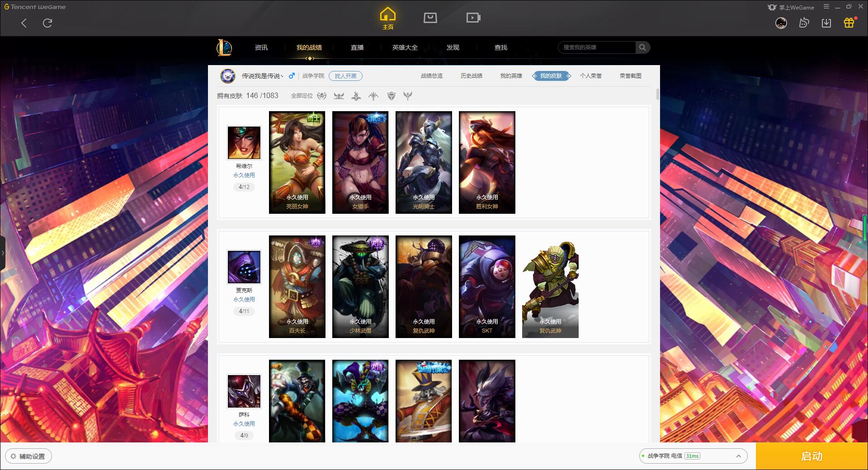The width and height of the screenshot is (868, 470).
Task: Switch to the 个人荣誉 sub-tab
Action: [591, 76]
